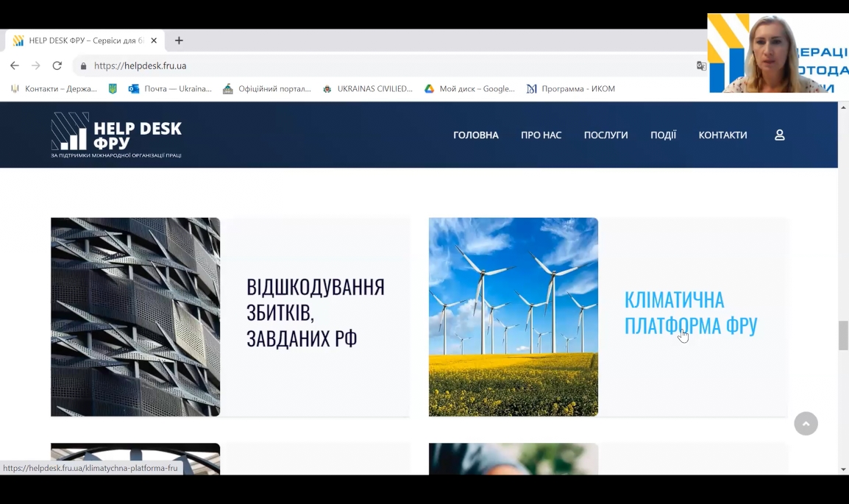The height and width of the screenshot is (504, 849).
Task: Open КЛІМАТИЧНА ПЛАТФОРМА ФРУ link
Action: pyautogui.click(x=690, y=313)
